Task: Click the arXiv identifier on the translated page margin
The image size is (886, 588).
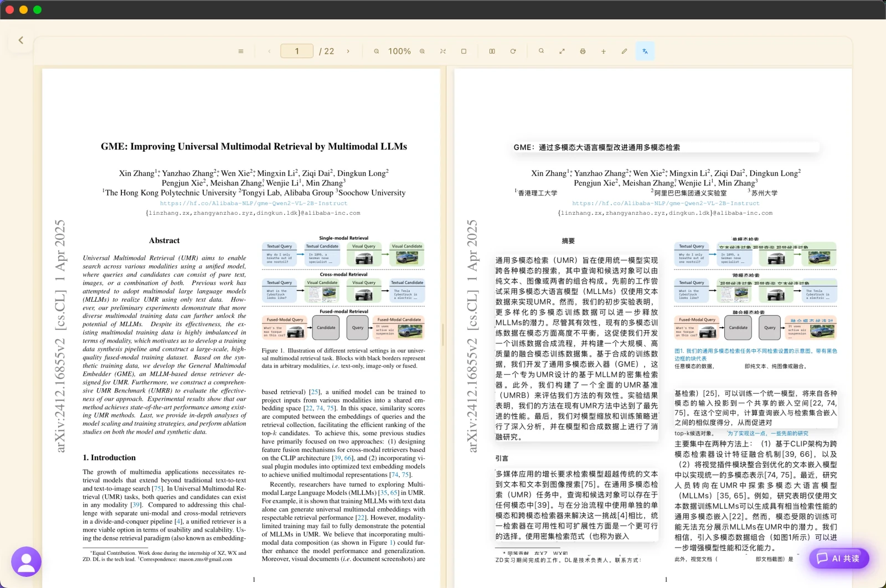Action: coord(472,336)
